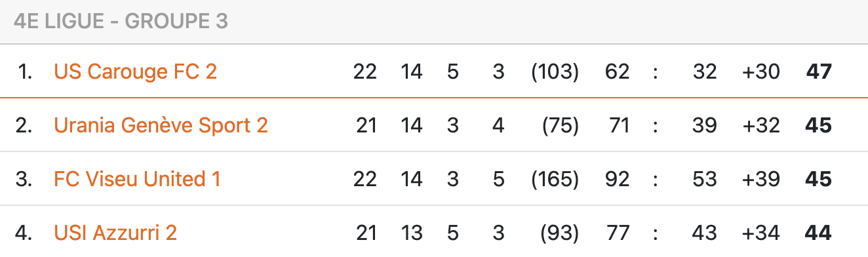Select the 47 points total of US Carouge
This screenshot has height=257, width=868.
[818, 71]
